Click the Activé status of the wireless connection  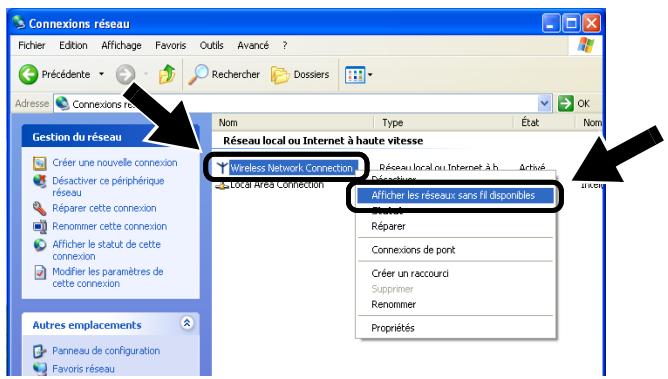[x=532, y=167]
